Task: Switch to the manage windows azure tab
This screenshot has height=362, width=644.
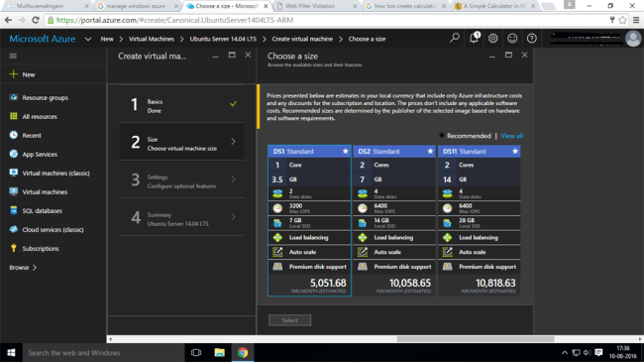Action: (x=136, y=6)
